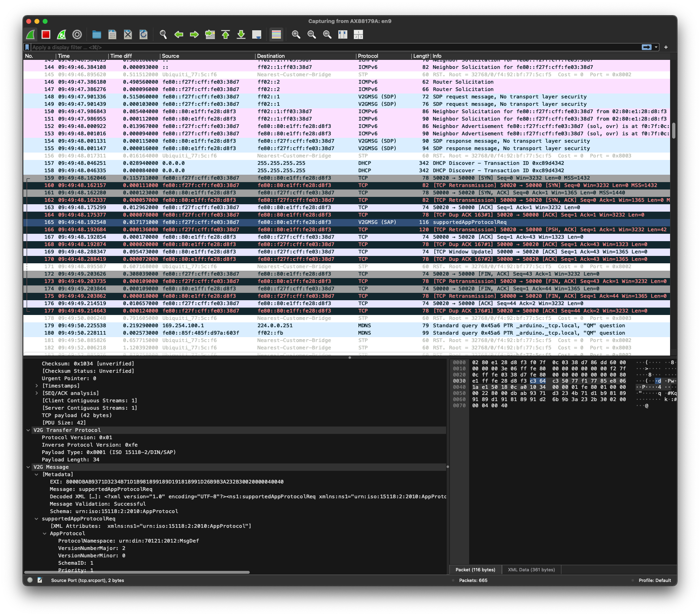Toggle auto-scroll during live capture
Viewport: 700px width, 616px height.
click(x=257, y=35)
